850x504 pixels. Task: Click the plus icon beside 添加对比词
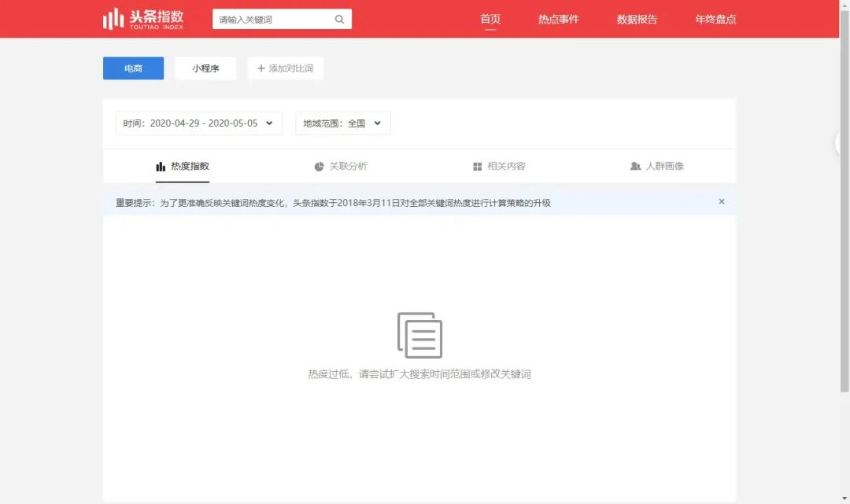point(262,68)
